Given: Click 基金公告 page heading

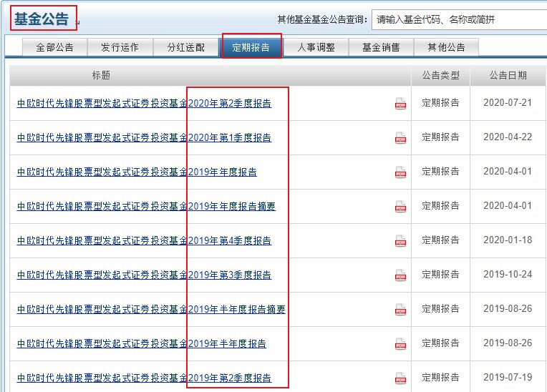Looking at the screenshot, I should pyautogui.click(x=42, y=19).
